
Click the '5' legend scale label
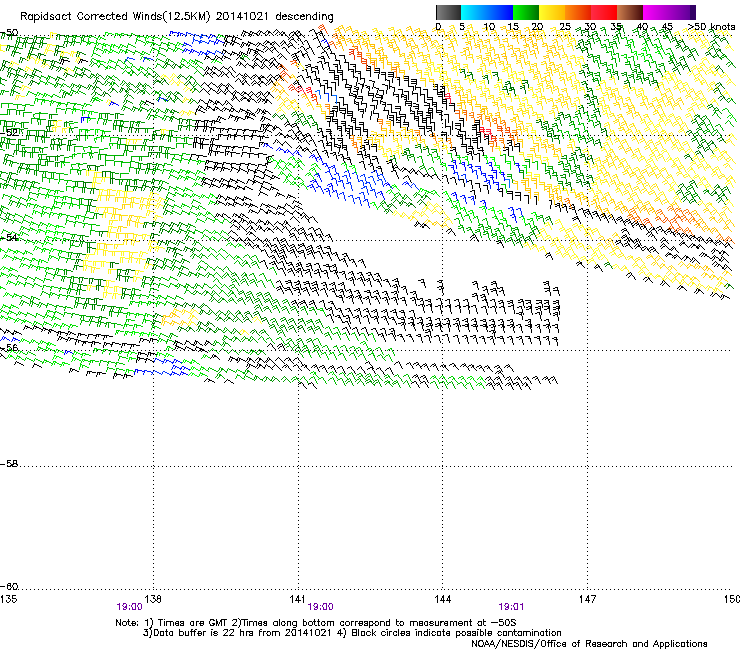pos(462,27)
